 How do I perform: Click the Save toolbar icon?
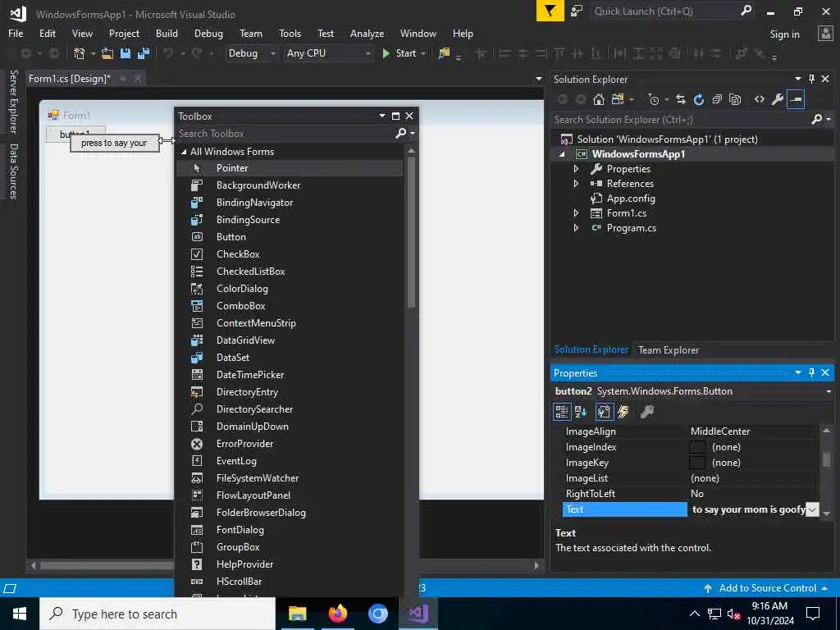point(126,53)
